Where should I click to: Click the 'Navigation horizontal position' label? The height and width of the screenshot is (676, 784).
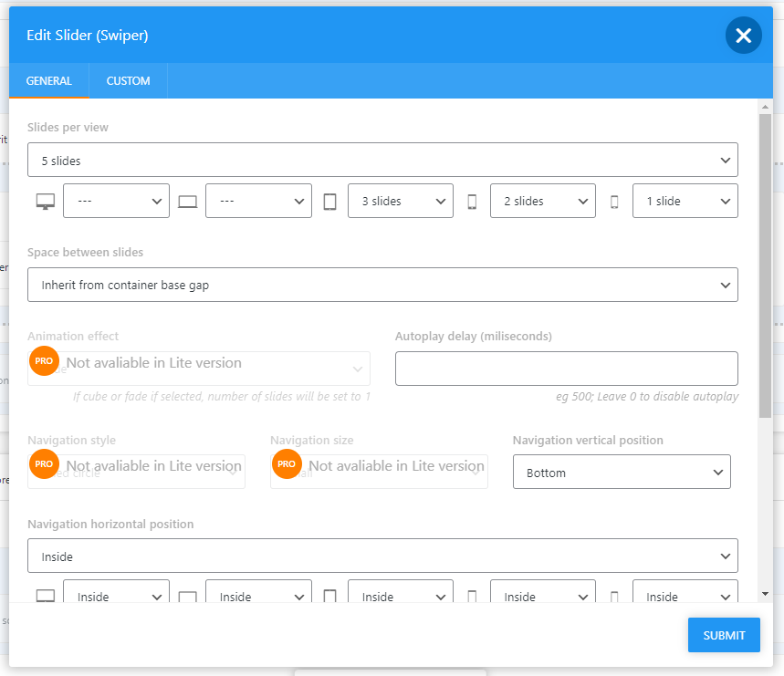[x=110, y=525]
